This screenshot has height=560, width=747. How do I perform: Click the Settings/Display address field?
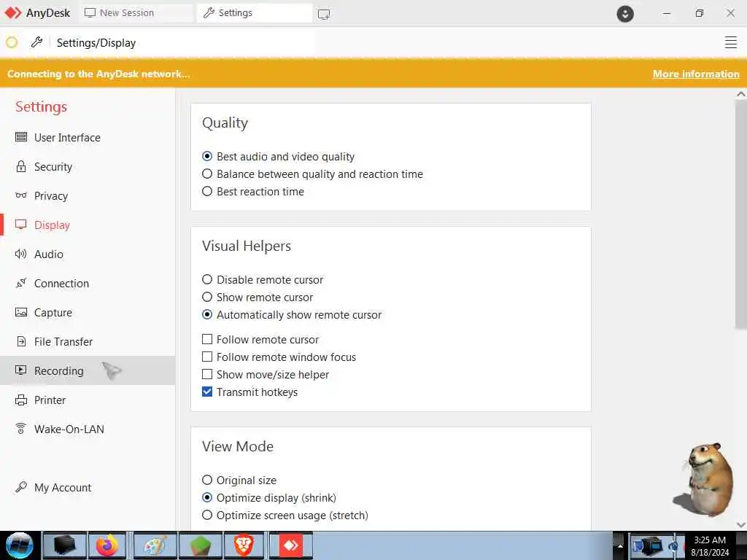[183, 42]
